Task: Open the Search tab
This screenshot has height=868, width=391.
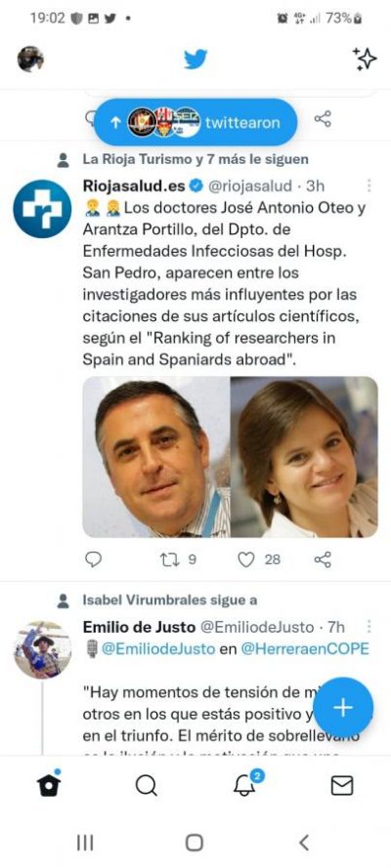Action: coord(147,785)
